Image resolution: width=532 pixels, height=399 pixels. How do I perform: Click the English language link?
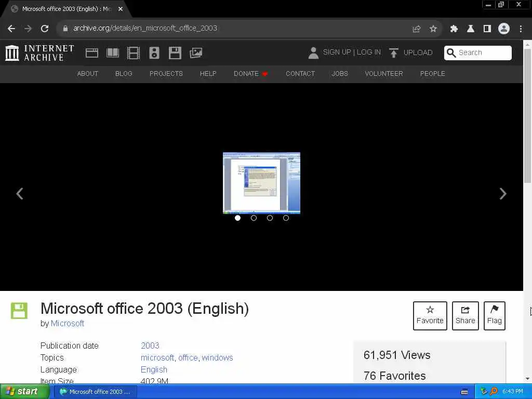click(154, 369)
